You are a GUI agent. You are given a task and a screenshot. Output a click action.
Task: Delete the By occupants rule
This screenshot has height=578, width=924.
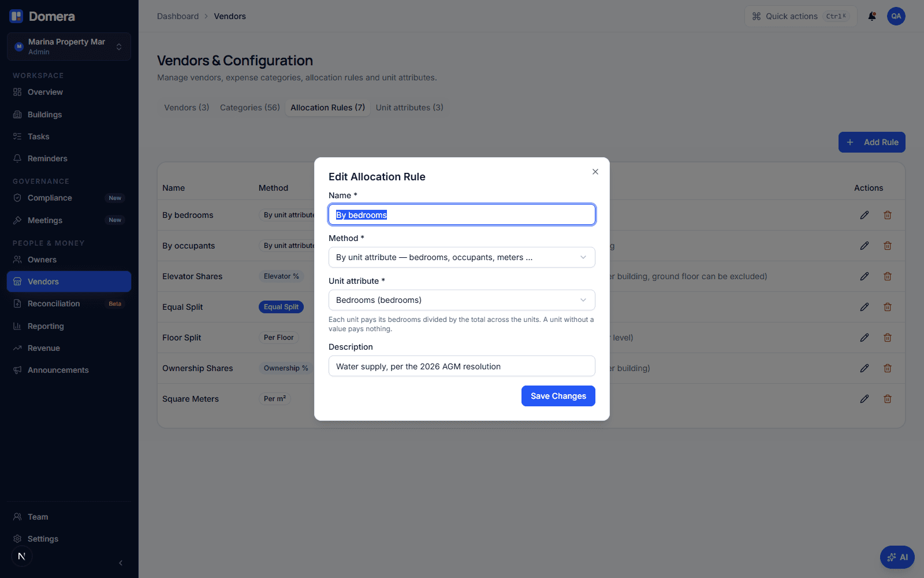[888, 246]
